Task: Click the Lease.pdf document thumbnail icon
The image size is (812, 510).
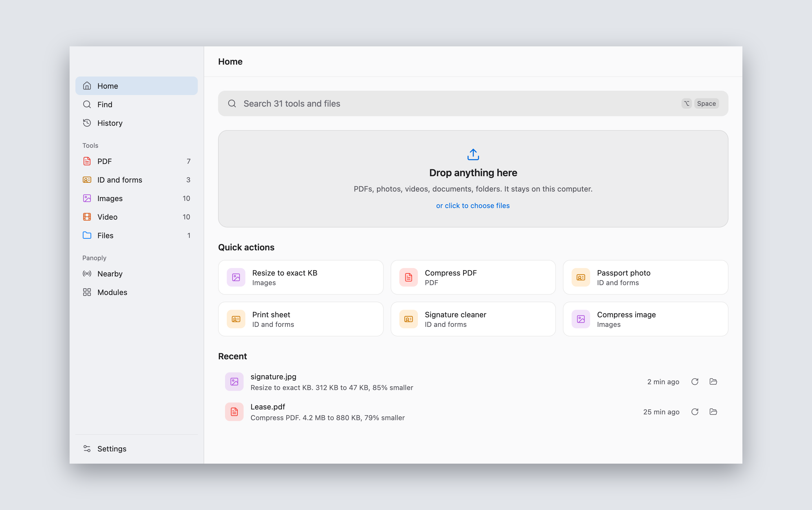Action: [x=234, y=412]
